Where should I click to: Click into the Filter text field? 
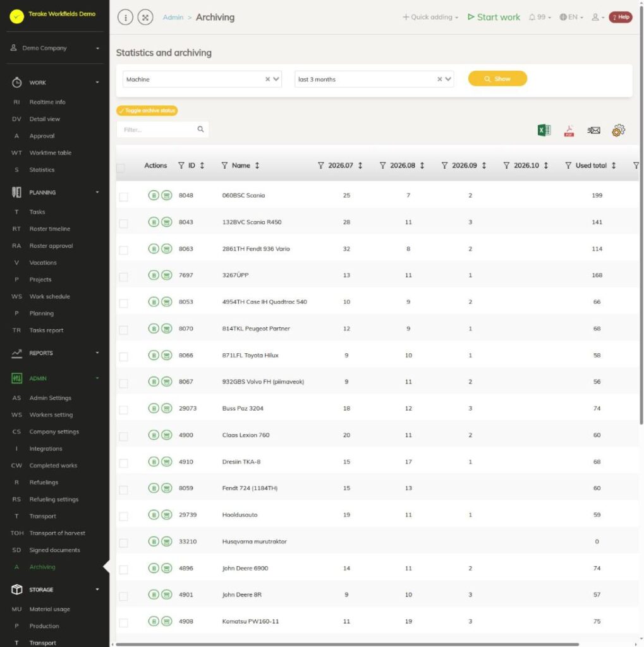[x=159, y=130]
